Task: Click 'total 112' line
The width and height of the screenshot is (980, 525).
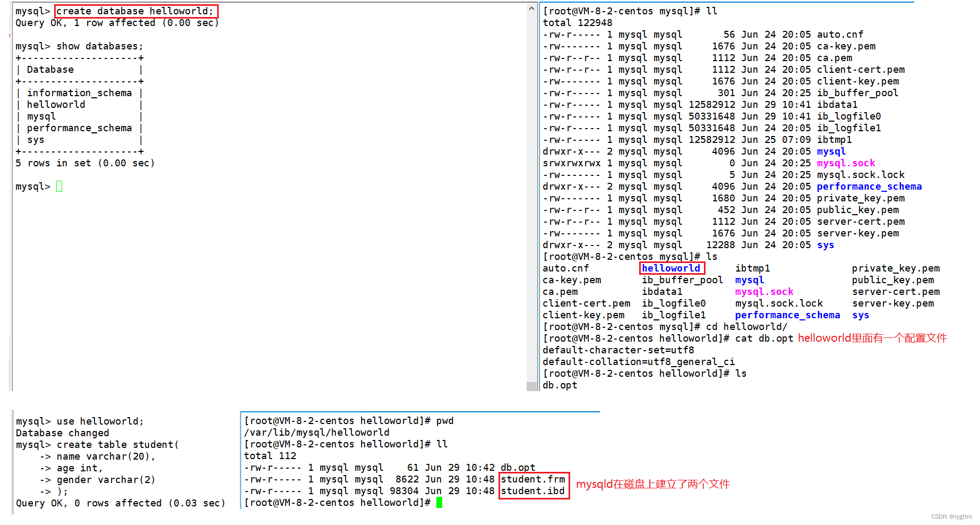Action: pos(270,456)
